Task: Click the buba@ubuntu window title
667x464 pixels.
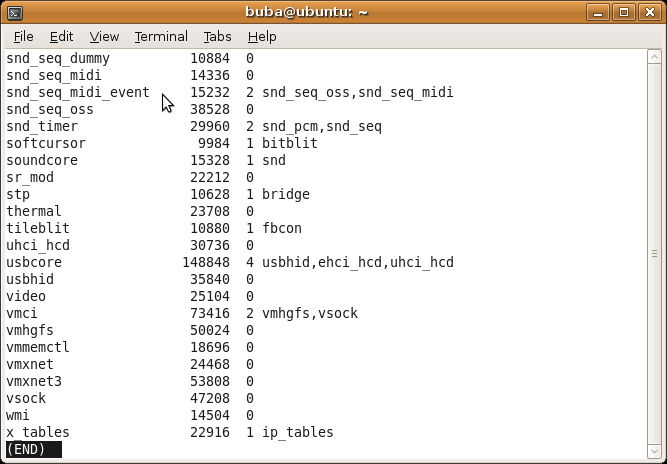Action: point(307,12)
